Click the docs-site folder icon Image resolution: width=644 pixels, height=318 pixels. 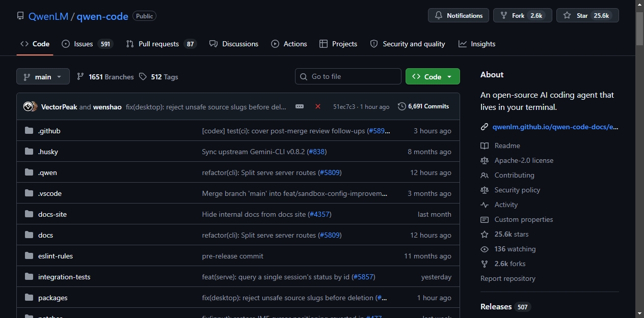pos(29,214)
